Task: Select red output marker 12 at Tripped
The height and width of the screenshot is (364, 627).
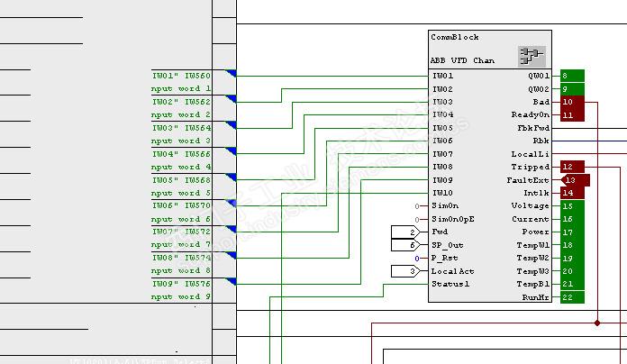Action: pyautogui.click(x=572, y=167)
